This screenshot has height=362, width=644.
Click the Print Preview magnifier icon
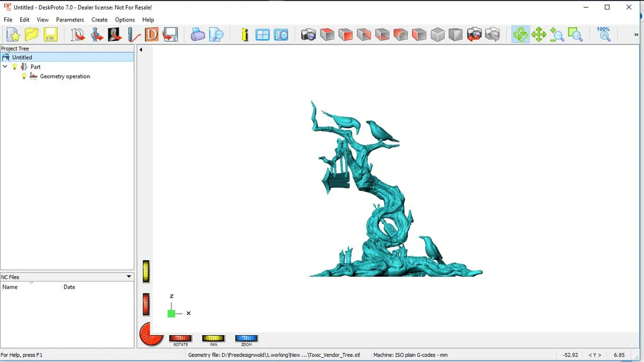click(216, 35)
